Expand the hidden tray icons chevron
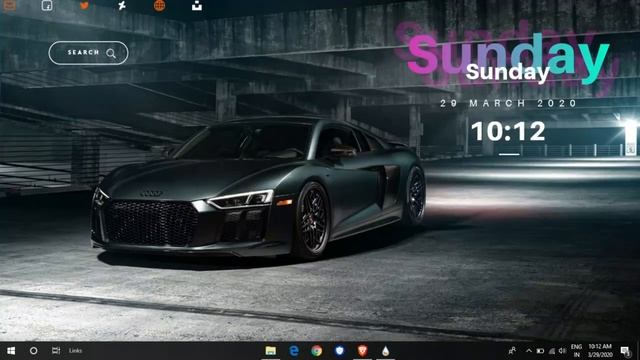This screenshot has height=360, width=640. [529, 351]
